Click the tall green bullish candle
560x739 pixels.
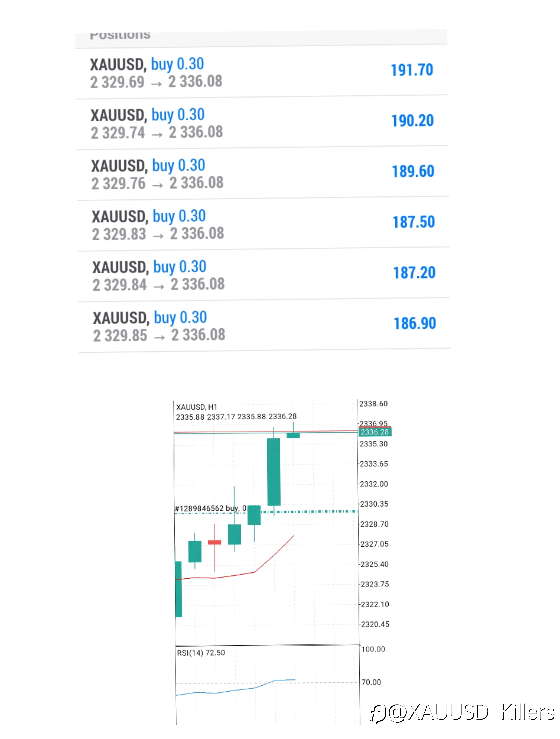[x=274, y=472]
